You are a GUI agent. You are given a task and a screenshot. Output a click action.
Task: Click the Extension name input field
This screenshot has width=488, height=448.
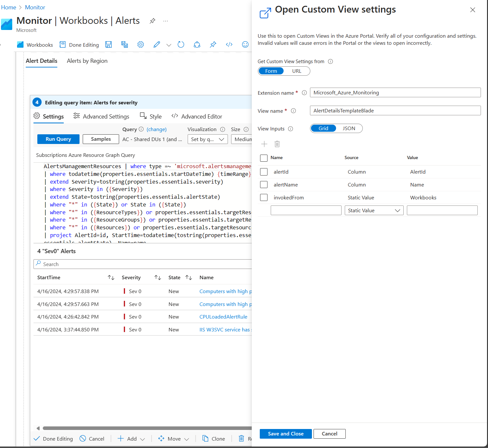click(395, 92)
